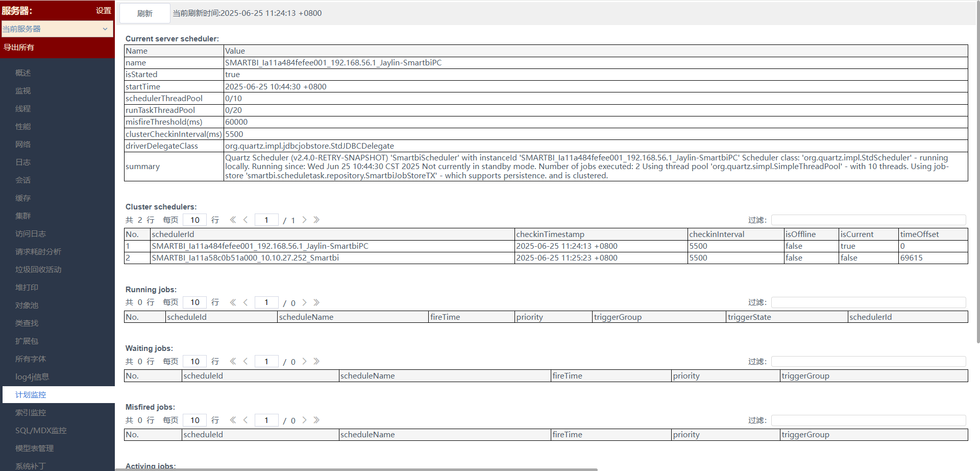Open SQL/MDX监控 in the sidebar
Viewport: 980px width, 471px height.
(41, 431)
